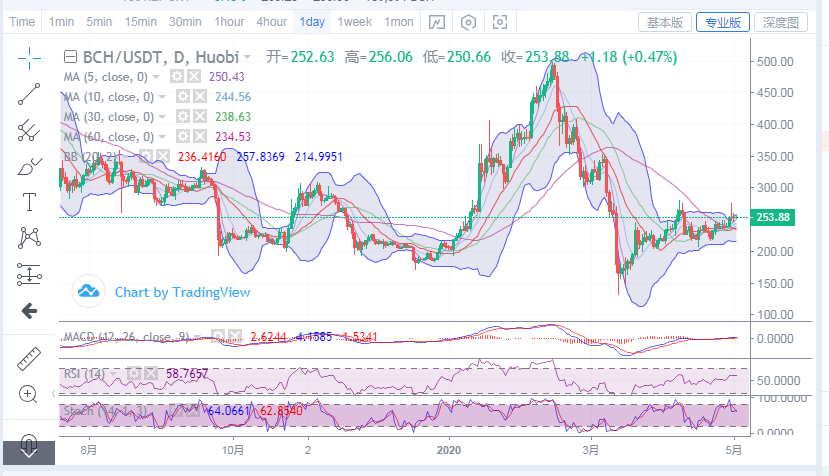Image resolution: width=829 pixels, height=476 pixels.
Task: Remove the MA (60, close, 0) indicator
Action: (200, 136)
